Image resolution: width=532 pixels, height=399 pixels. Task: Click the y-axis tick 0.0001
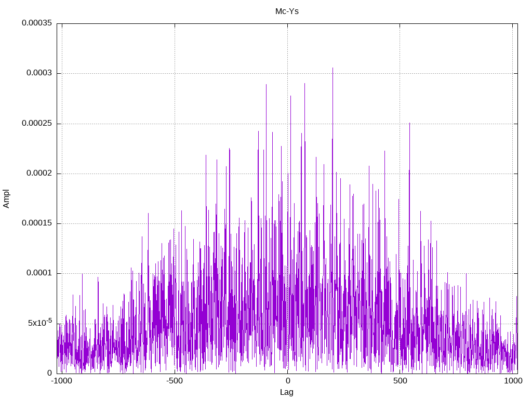click(x=39, y=273)
